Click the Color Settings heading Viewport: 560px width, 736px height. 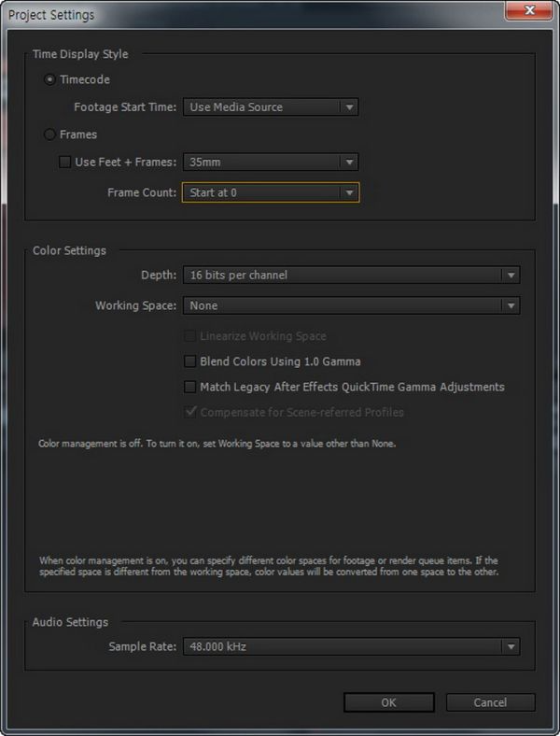[x=69, y=250]
